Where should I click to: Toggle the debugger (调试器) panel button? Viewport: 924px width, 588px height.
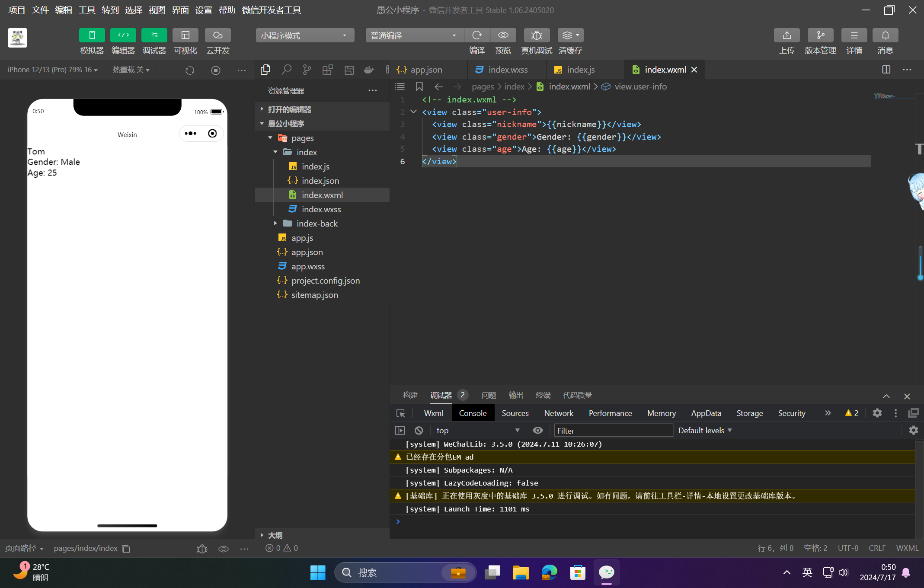pyautogui.click(x=154, y=35)
